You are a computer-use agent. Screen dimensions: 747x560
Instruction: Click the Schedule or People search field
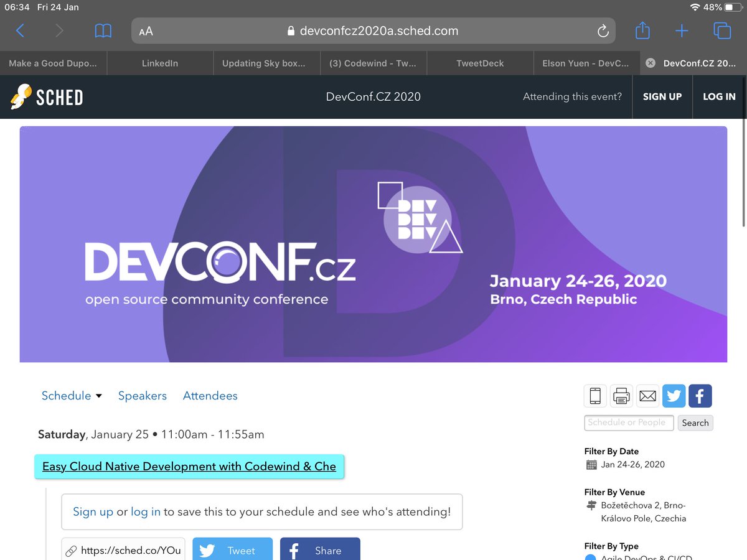click(629, 422)
